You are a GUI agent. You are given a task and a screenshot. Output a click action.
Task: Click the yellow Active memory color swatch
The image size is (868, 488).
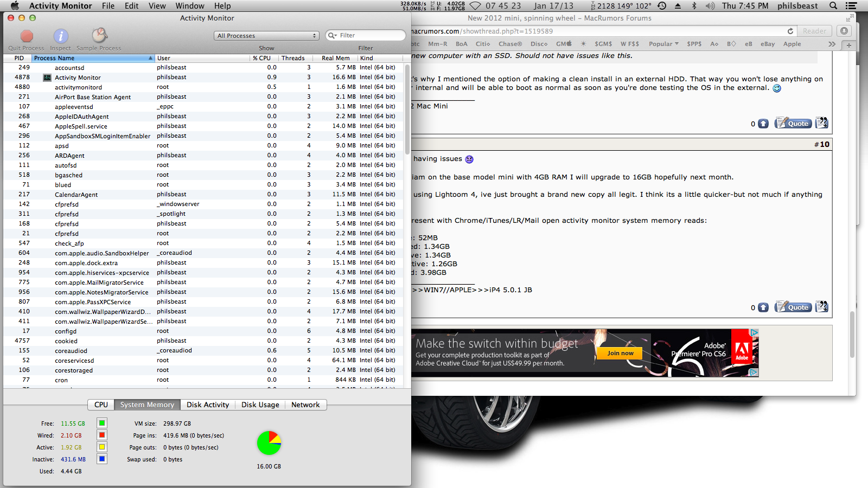(x=102, y=447)
